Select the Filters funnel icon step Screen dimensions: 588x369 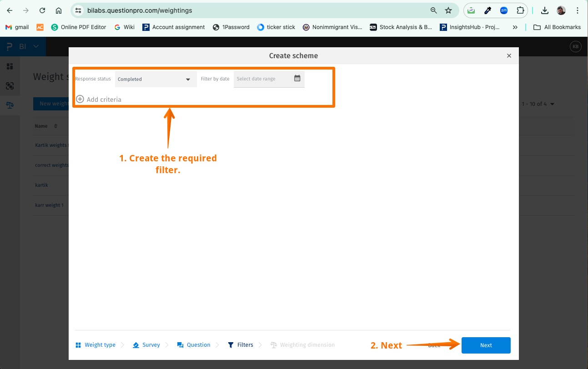[231, 344]
